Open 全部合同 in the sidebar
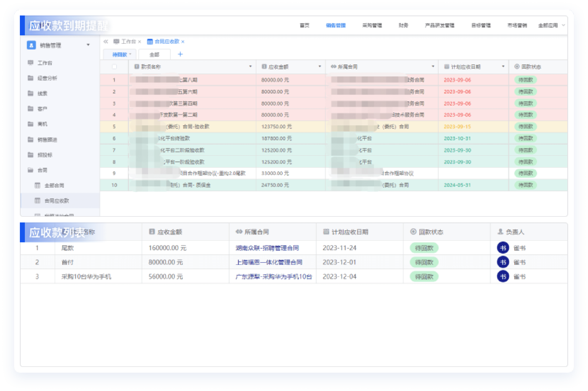Screen dimensions: 588x391 click(54, 185)
